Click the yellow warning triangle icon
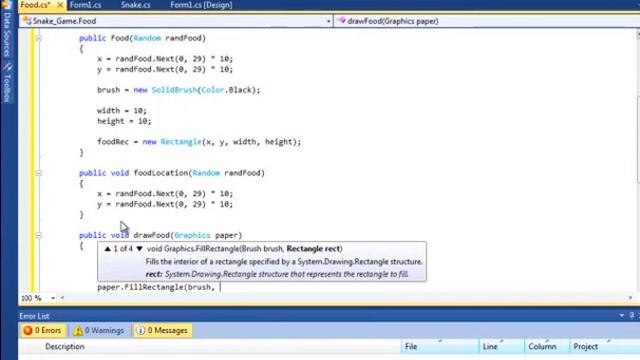Viewport: 640px width, 360px height. 78,331
